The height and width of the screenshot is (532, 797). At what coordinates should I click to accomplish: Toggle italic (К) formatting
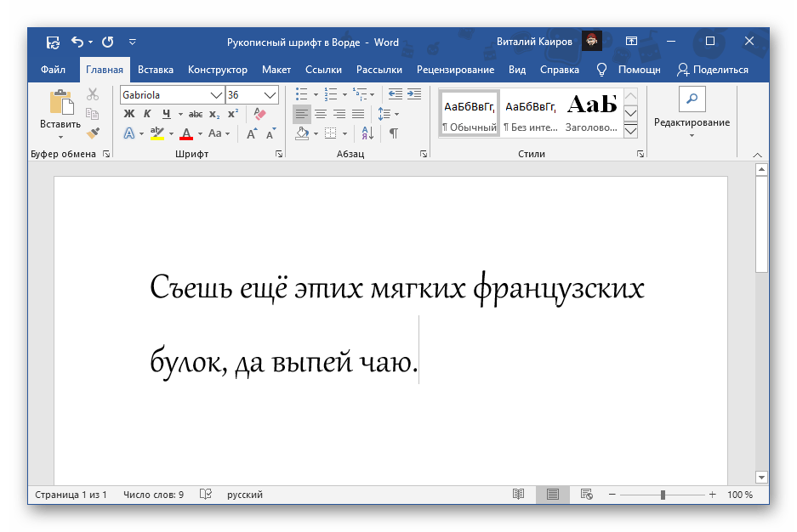click(x=147, y=114)
